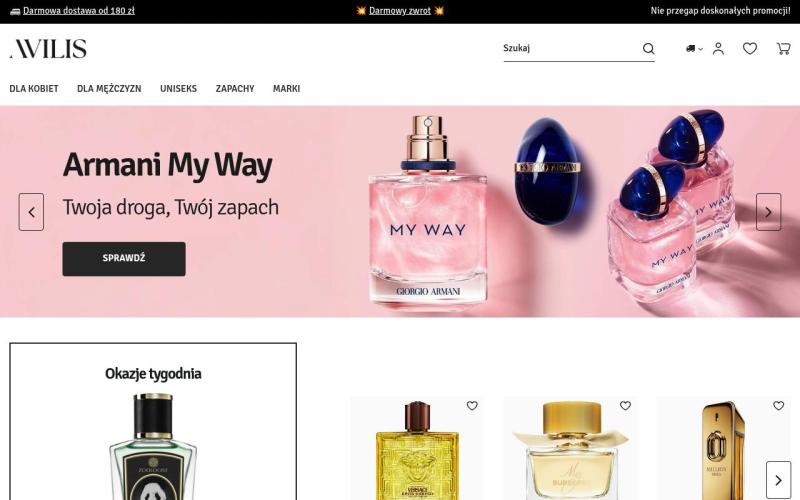
Task: Show next banner slide
Action: coord(768,212)
